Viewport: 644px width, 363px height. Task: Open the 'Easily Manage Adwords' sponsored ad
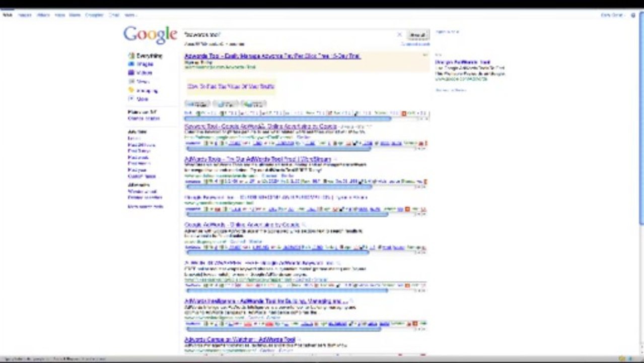pyautogui.click(x=272, y=56)
